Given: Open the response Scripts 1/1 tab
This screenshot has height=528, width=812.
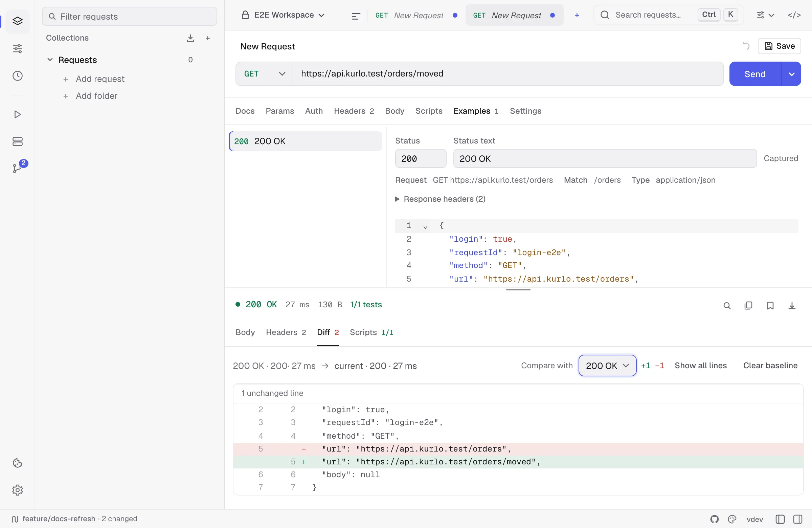Looking at the screenshot, I should [x=371, y=332].
